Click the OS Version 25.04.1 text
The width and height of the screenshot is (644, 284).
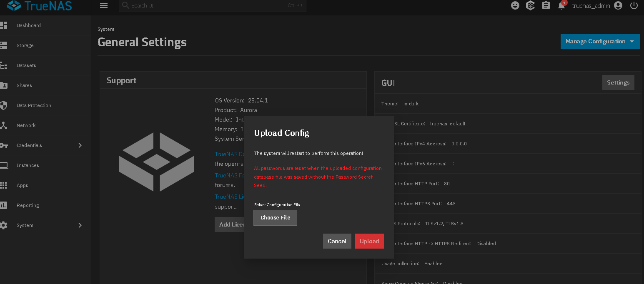(241, 100)
